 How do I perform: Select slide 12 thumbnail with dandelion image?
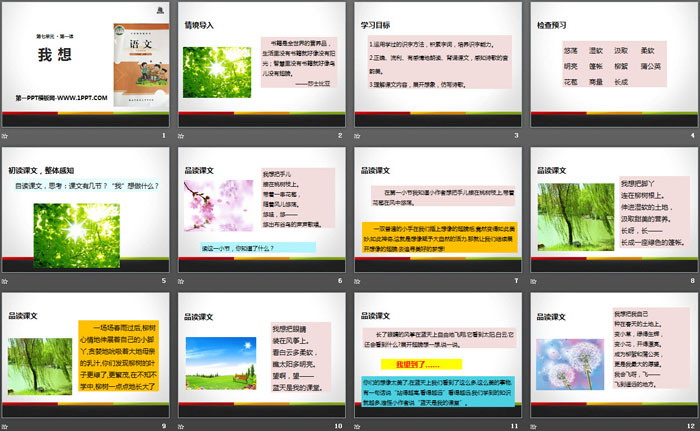tap(614, 355)
